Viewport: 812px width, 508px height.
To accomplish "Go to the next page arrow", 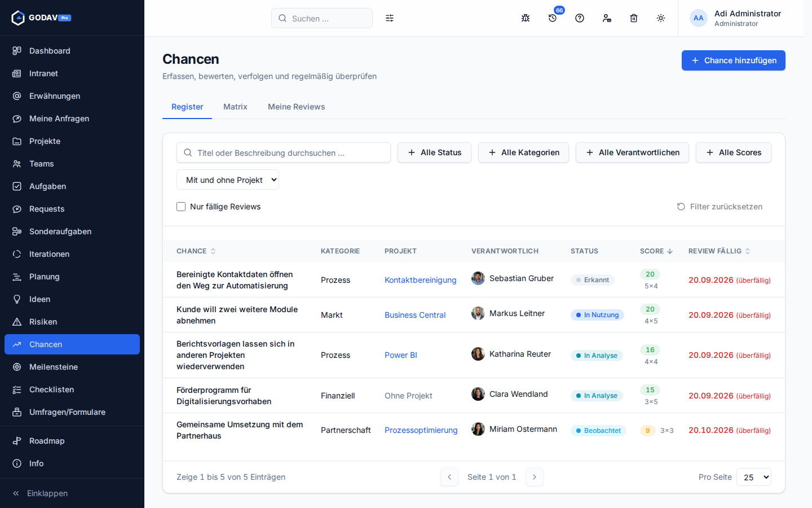I will pyautogui.click(x=535, y=477).
